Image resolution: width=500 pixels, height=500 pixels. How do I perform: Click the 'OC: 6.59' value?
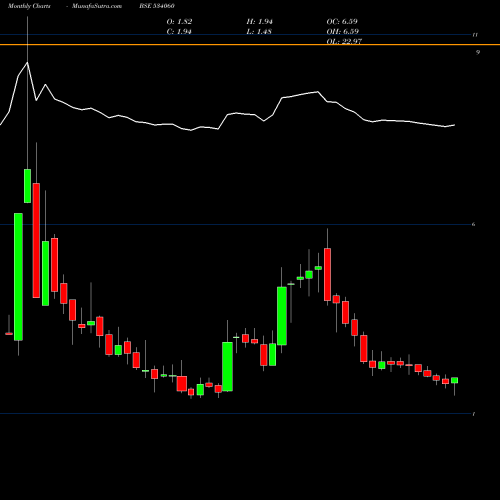342,22
